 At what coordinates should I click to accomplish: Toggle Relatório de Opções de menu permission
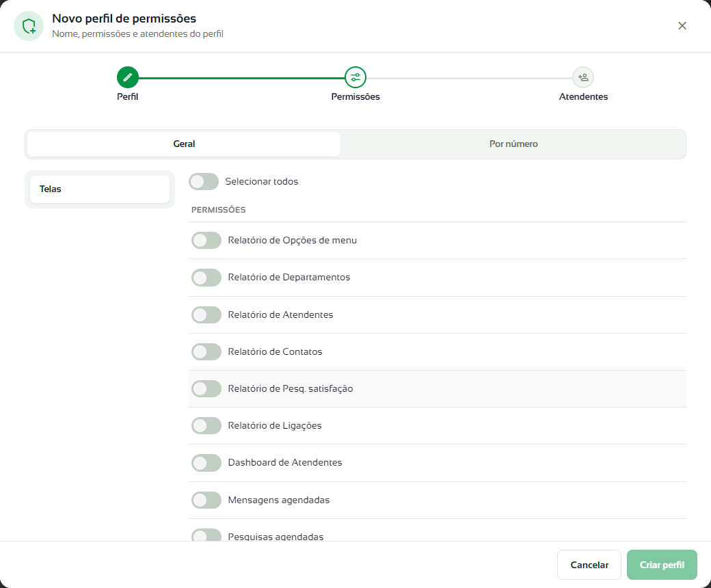tap(206, 240)
